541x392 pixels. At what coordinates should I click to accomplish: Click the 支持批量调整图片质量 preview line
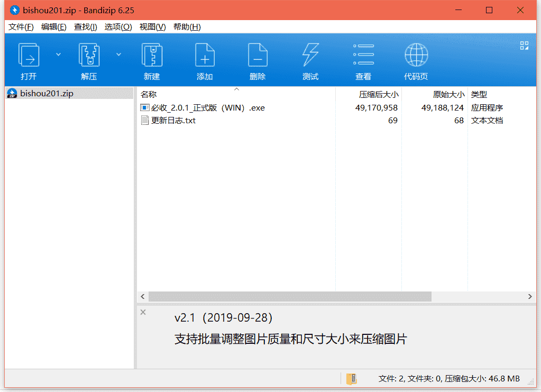290,339
